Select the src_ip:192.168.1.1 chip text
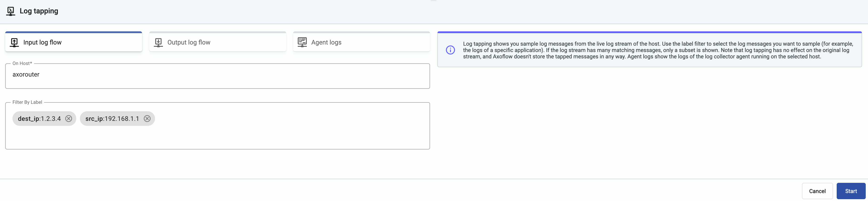The height and width of the screenshot is (201, 868). click(x=112, y=119)
